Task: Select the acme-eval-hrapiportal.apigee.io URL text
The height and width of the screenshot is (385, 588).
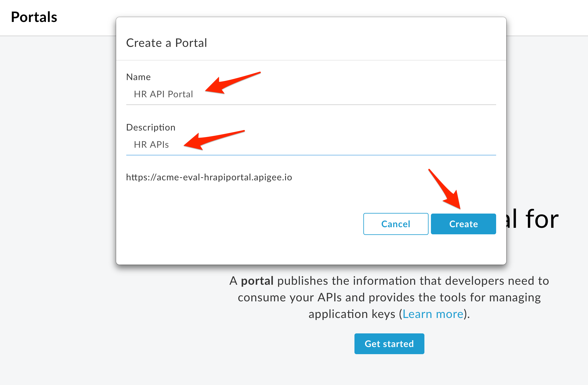Action: click(209, 177)
